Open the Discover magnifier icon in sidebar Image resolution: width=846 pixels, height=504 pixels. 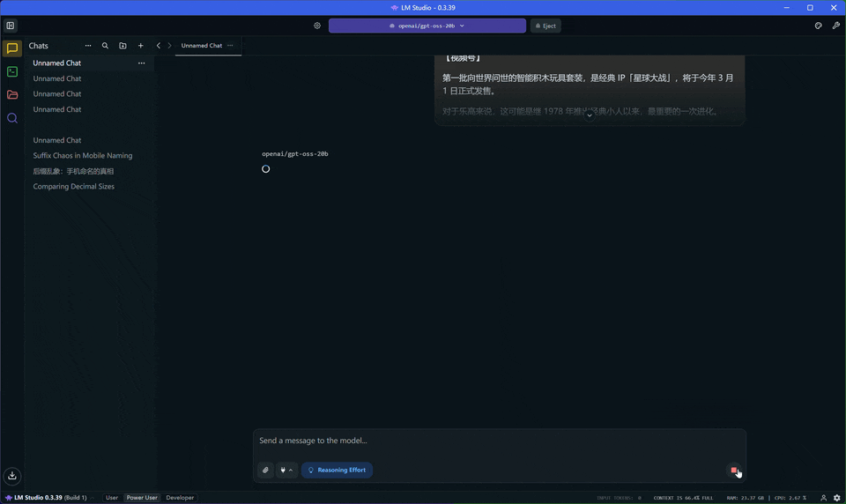point(12,118)
